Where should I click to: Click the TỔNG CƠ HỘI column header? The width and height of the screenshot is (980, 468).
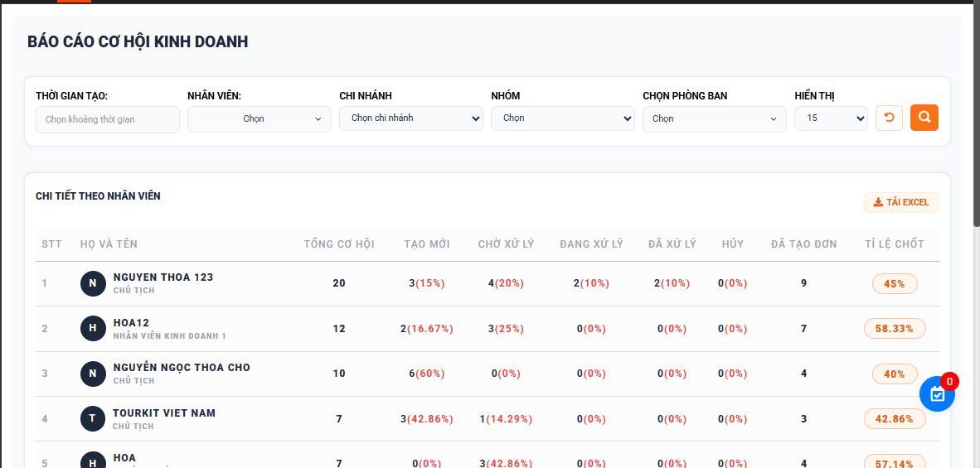point(339,244)
